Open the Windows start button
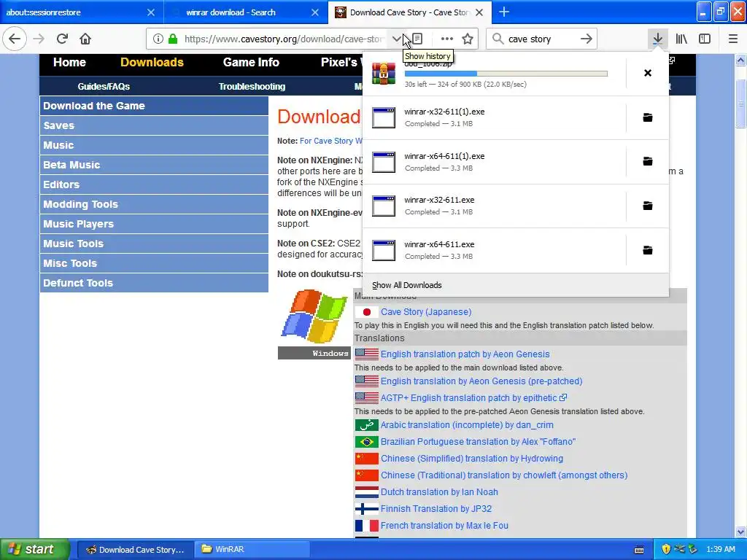 click(34, 549)
